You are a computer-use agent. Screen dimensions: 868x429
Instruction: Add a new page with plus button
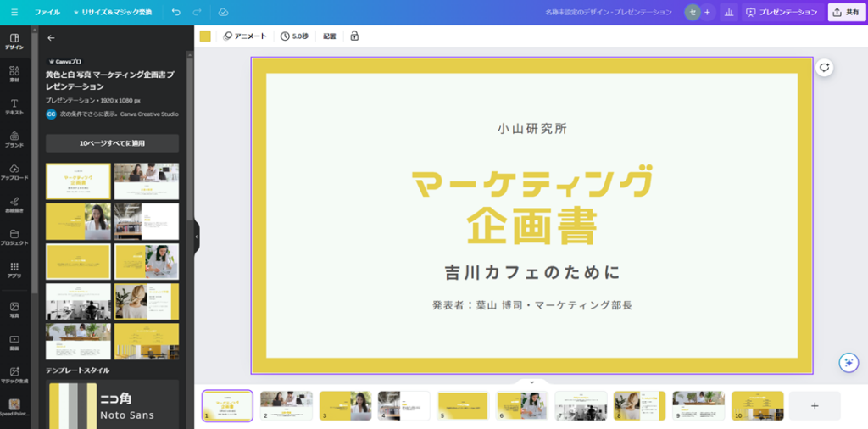click(x=815, y=406)
